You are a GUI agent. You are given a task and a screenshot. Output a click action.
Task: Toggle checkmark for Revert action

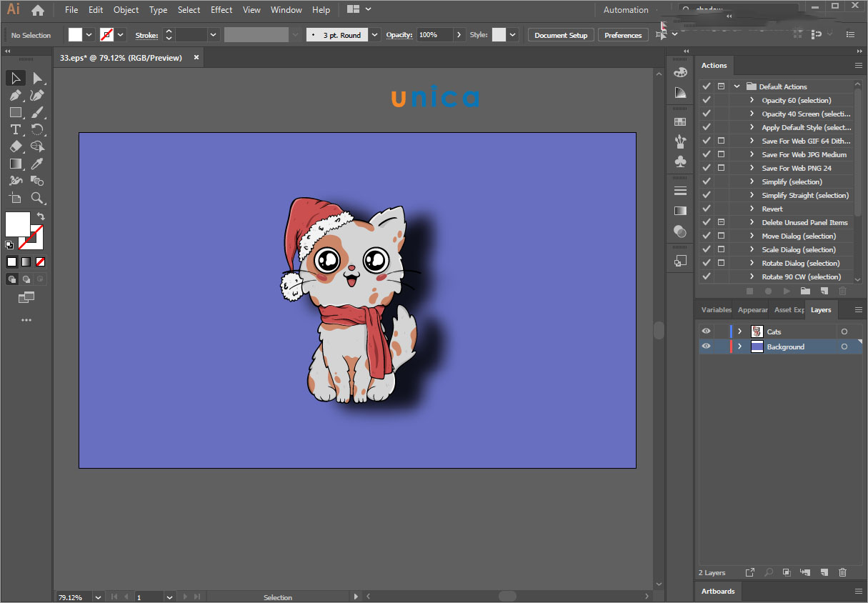coord(707,209)
